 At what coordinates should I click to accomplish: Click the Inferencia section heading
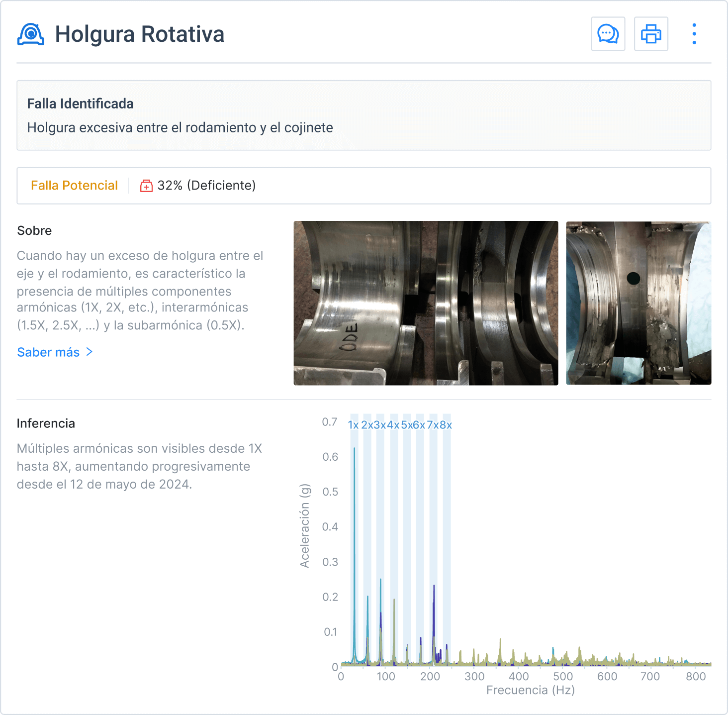[46, 423]
